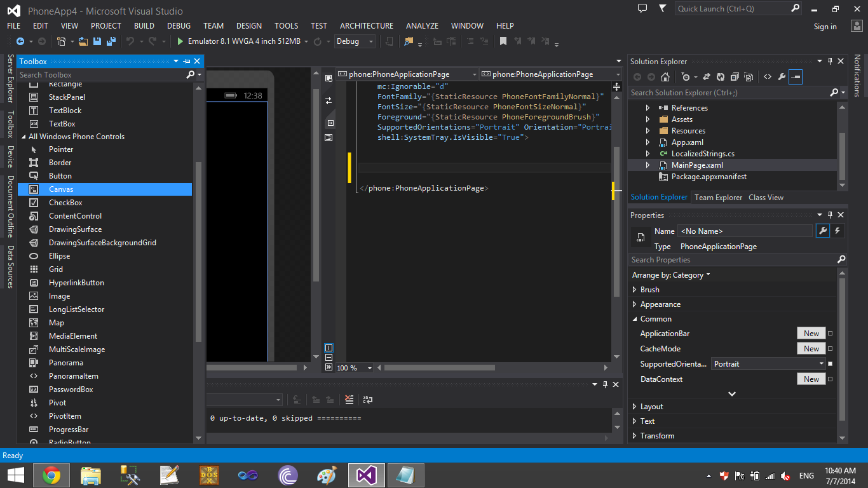868x488 pixels.
Task: Pin the Solution Explorer panel
Action: tap(830, 61)
